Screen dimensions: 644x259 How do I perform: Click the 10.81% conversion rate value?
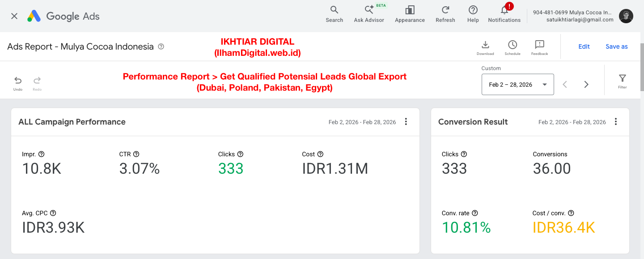coord(466,228)
